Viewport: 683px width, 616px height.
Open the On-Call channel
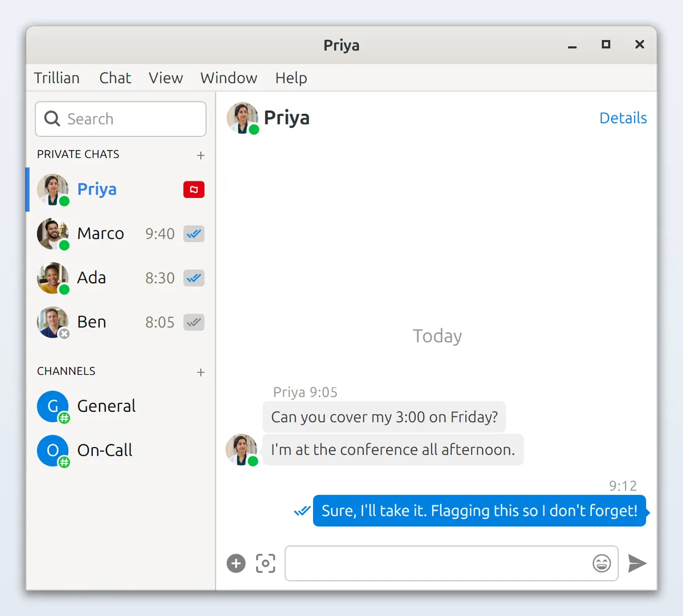tap(121, 451)
